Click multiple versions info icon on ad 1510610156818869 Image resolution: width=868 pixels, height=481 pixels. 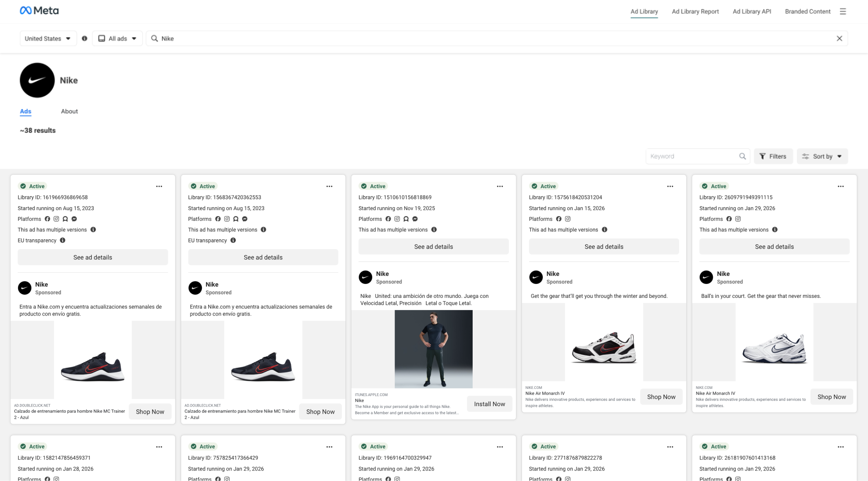click(x=434, y=230)
